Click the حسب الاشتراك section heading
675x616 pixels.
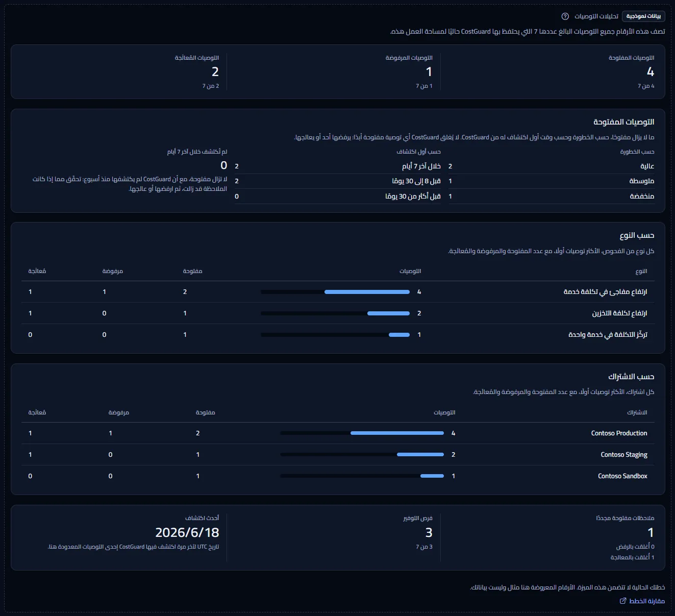631,377
